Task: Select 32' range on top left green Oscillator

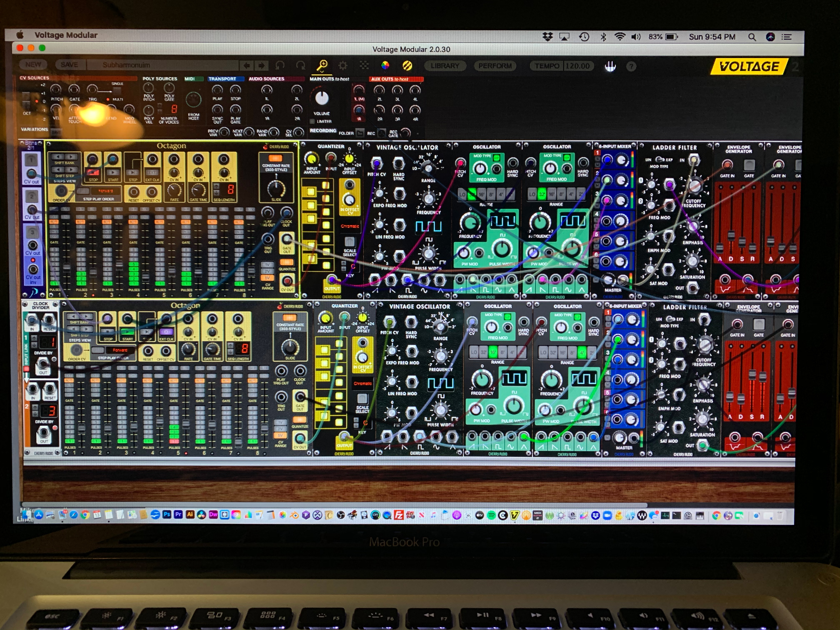Action: (x=472, y=194)
